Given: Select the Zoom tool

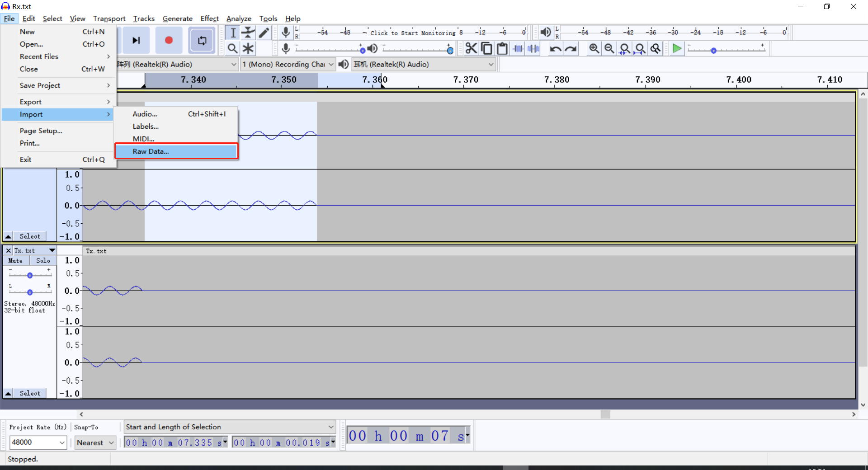Looking at the screenshot, I should pyautogui.click(x=232, y=48).
